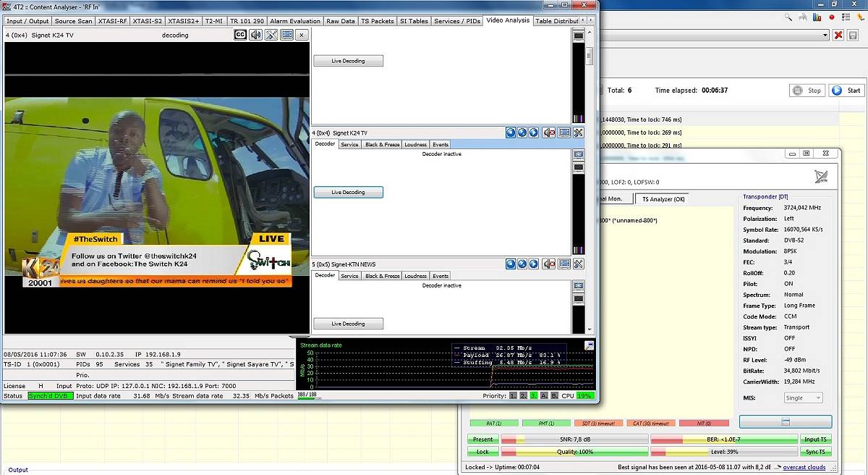
Task: Open tools icon in Signet K24 TV decoder row
Action: (x=579, y=133)
